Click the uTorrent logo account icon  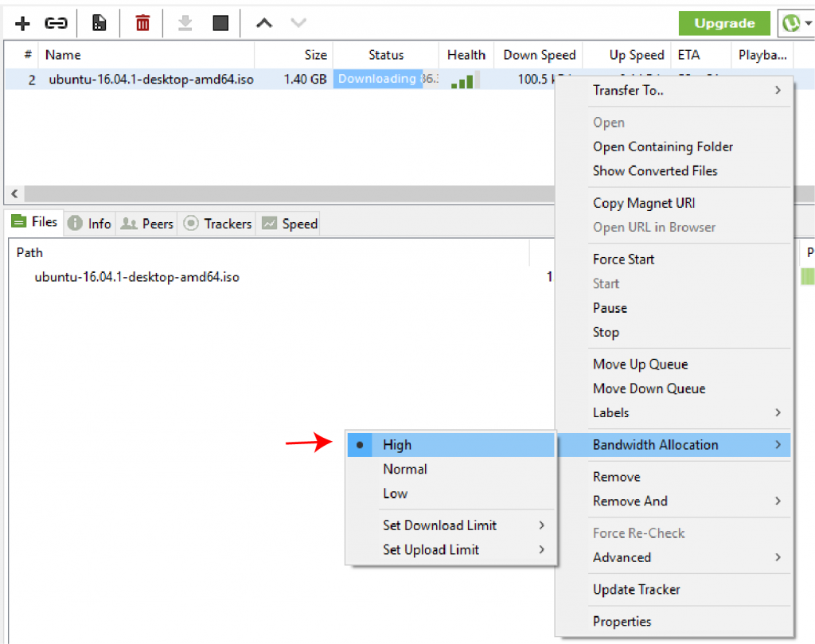tap(792, 23)
